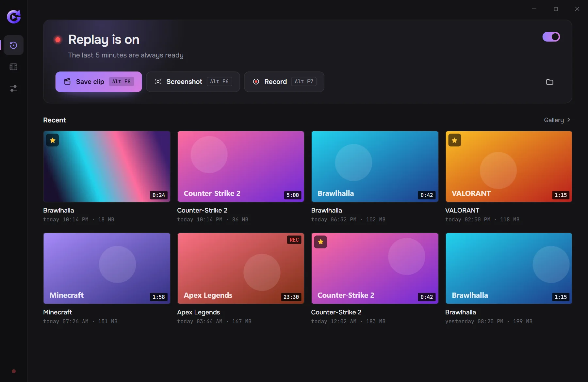Screen dimensions: 588x382
Task: Click the VALORANT clip title text
Action: coord(462,211)
